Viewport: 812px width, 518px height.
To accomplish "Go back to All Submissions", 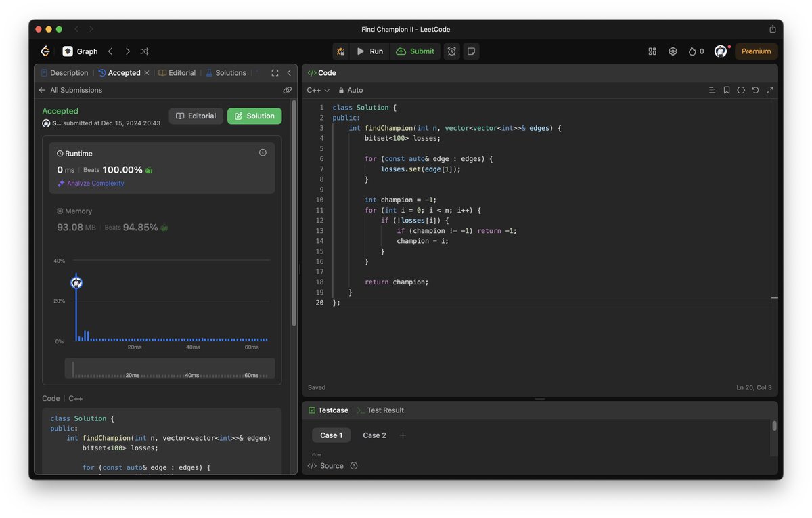I will [70, 90].
